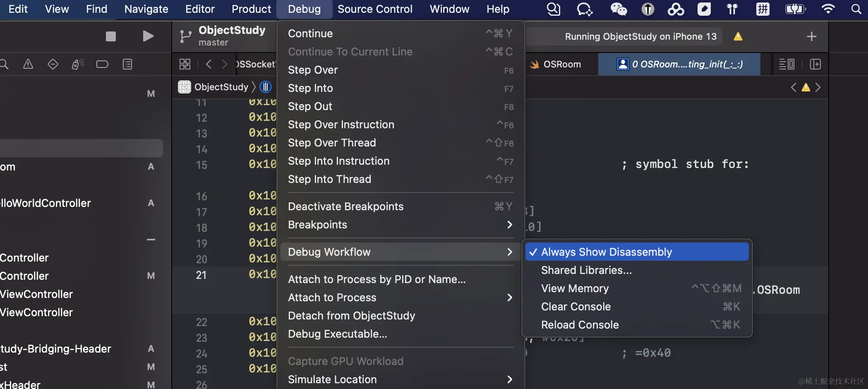Choose Step Into
Image resolution: width=868 pixels, height=389 pixels.
[400, 88]
